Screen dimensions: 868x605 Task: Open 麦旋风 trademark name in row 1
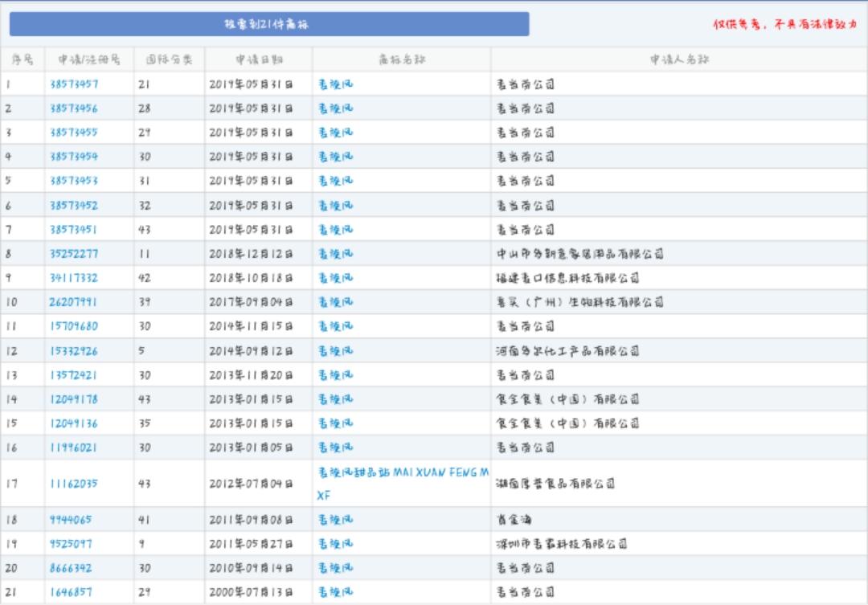(x=336, y=84)
